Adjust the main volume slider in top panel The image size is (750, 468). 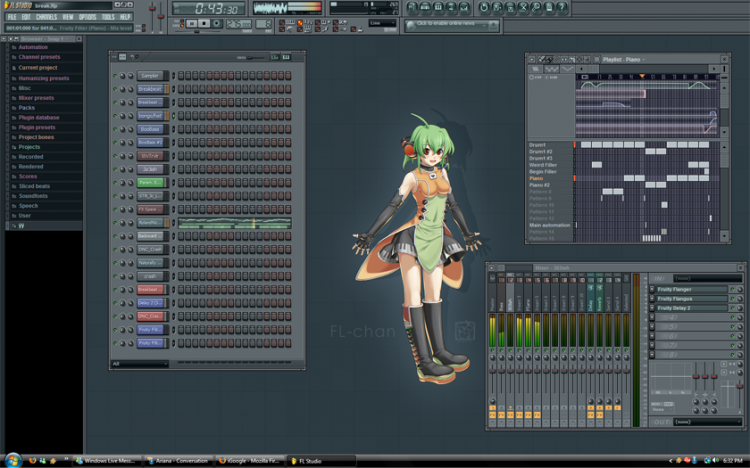point(153,10)
